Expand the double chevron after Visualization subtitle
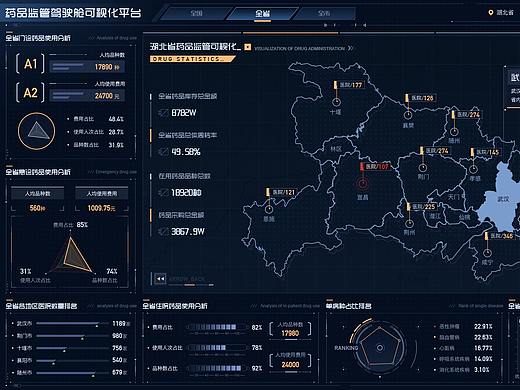Screen dimensions: 520x390 click(350, 48)
